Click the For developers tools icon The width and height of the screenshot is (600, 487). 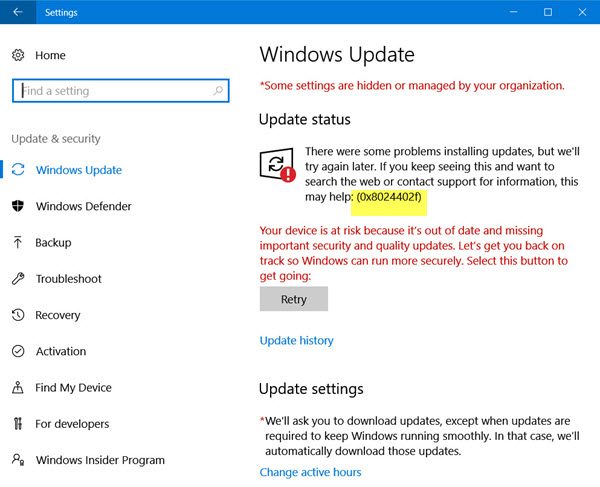click(x=18, y=423)
